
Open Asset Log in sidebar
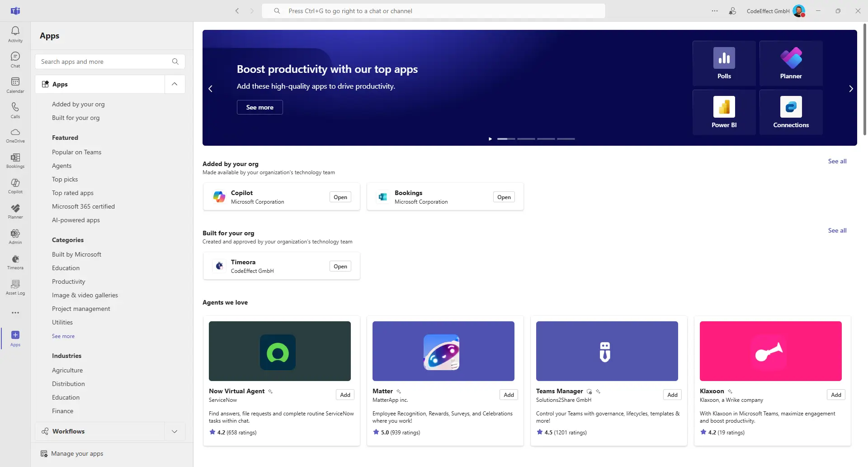tap(15, 288)
